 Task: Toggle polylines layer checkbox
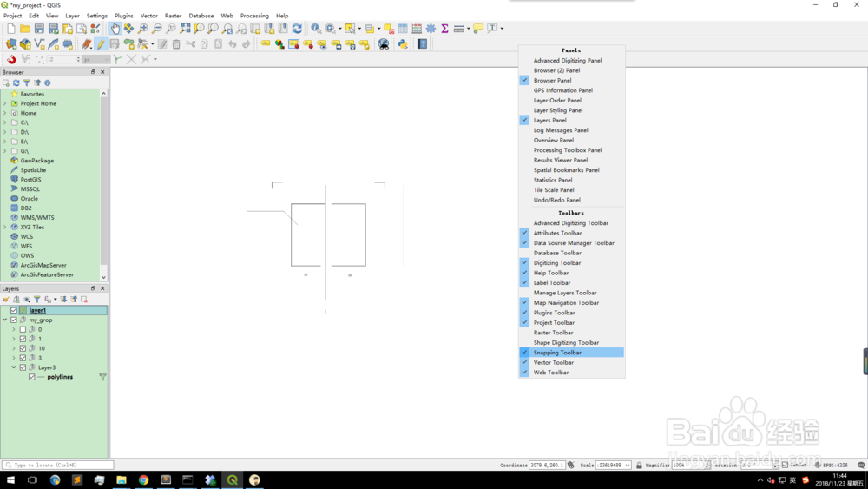(x=31, y=377)
